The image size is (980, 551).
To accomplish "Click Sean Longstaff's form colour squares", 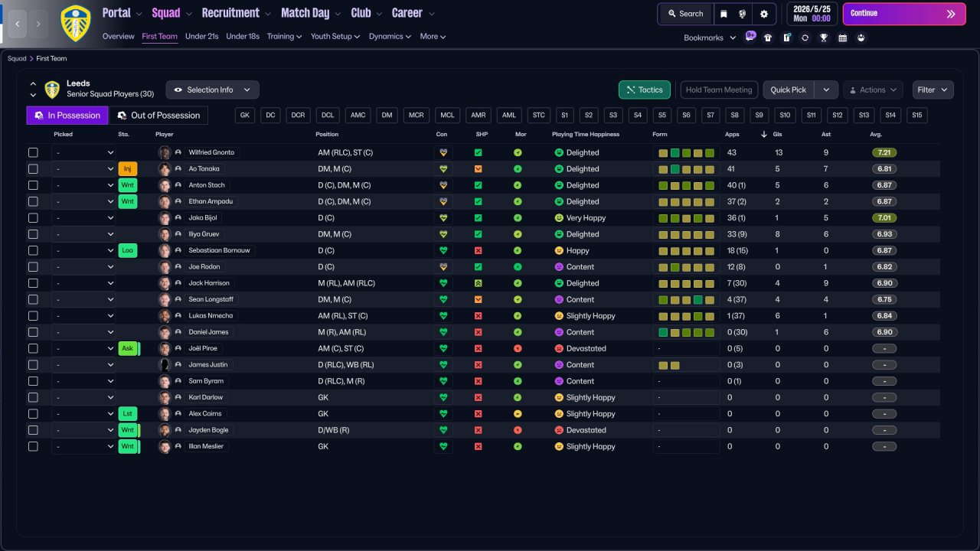I will 687,299.
